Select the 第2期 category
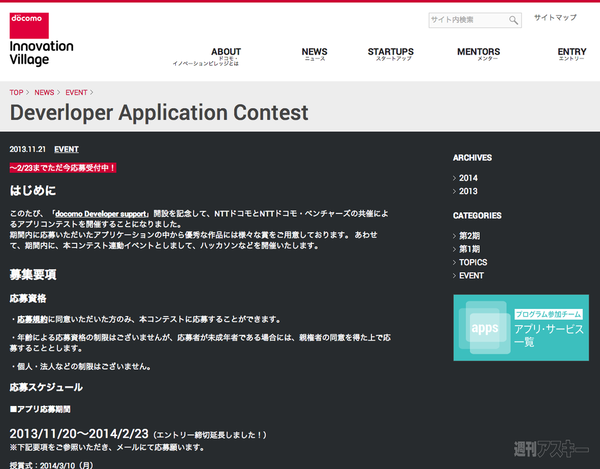 point(469,236)
